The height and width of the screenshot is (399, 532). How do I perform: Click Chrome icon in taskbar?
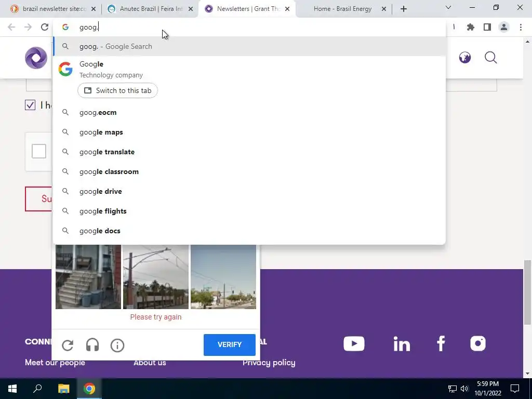tap(89, 389)
